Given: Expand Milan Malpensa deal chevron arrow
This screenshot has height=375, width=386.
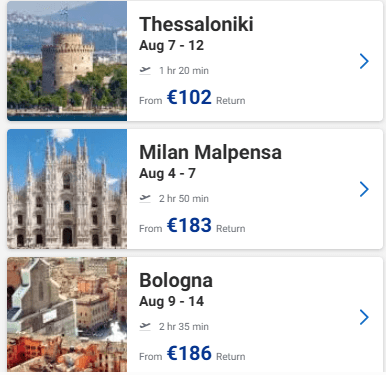Looking at the screenshot, I should (x=364, y=189).
